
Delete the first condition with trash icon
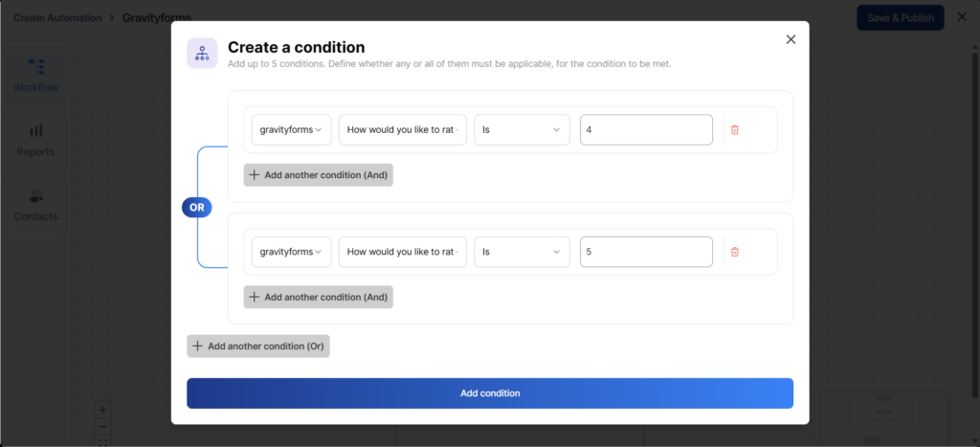[x=735, y=130]
